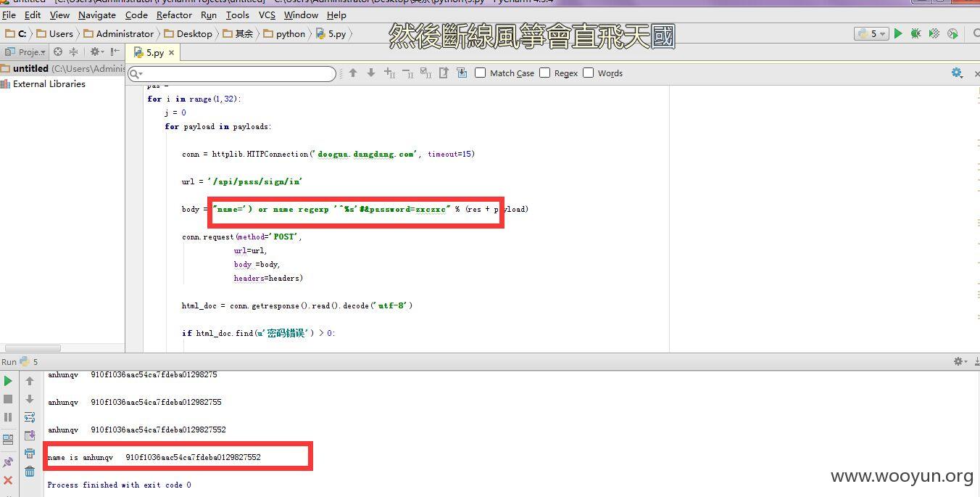Open Run menu
The height and width of the screenshot is (497, 980).
209,15
